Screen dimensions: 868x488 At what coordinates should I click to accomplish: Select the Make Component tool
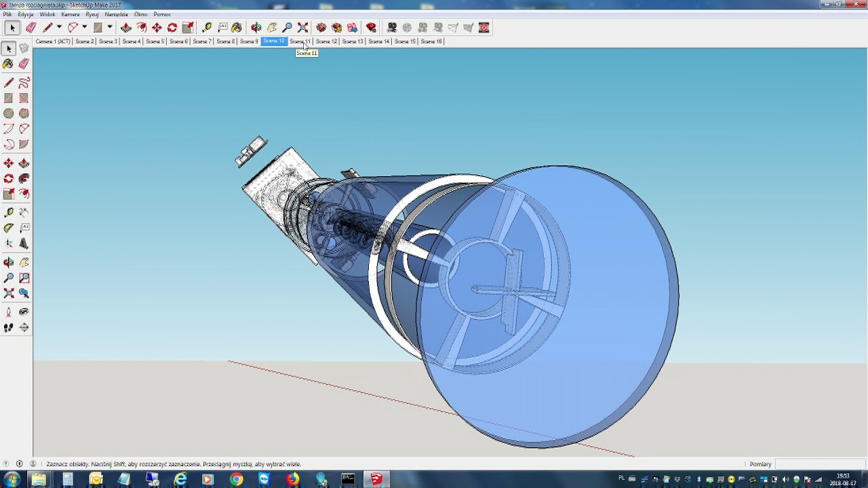pos(24,49)
